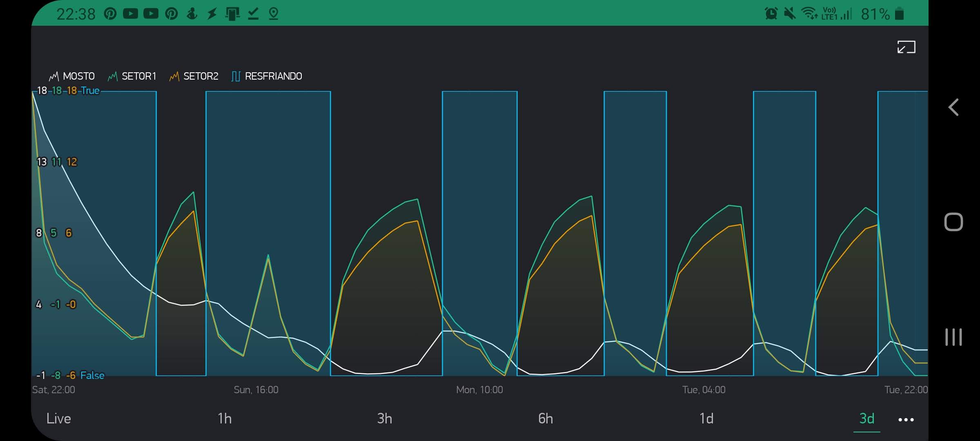
Task: Select the 6h time range
Action: point(546,419)
